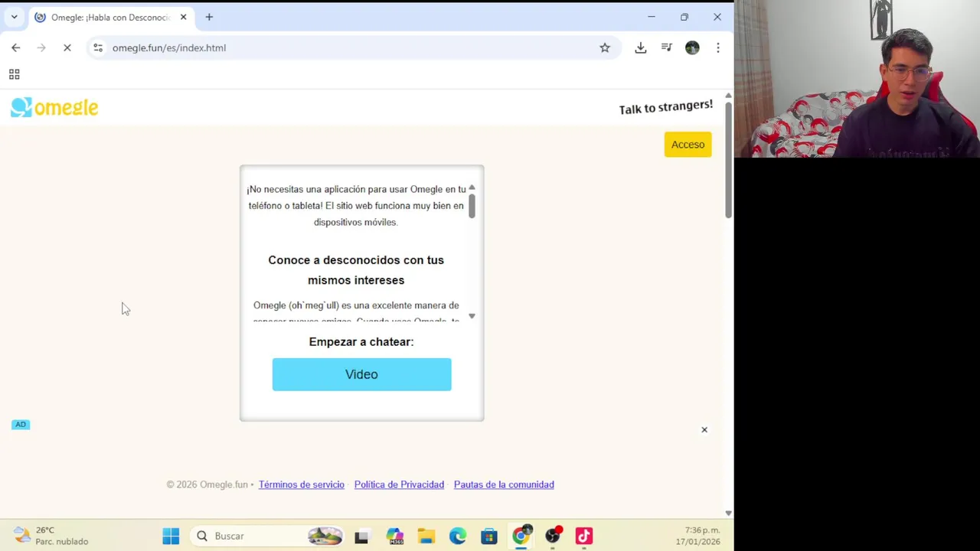Image resolution: width=980 pixels, height=551 pixels.
Task: Click the page scroll up arrow
Action: point(728,96)
